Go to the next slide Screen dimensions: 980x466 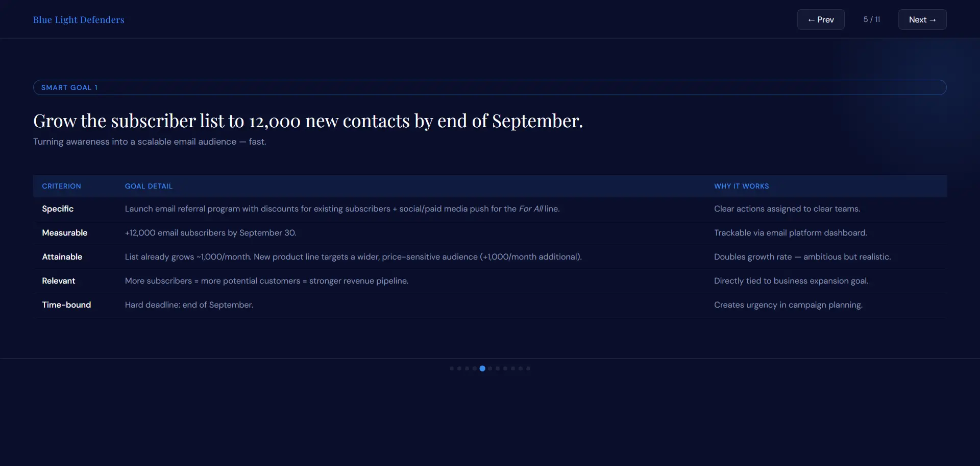[922, 19]
